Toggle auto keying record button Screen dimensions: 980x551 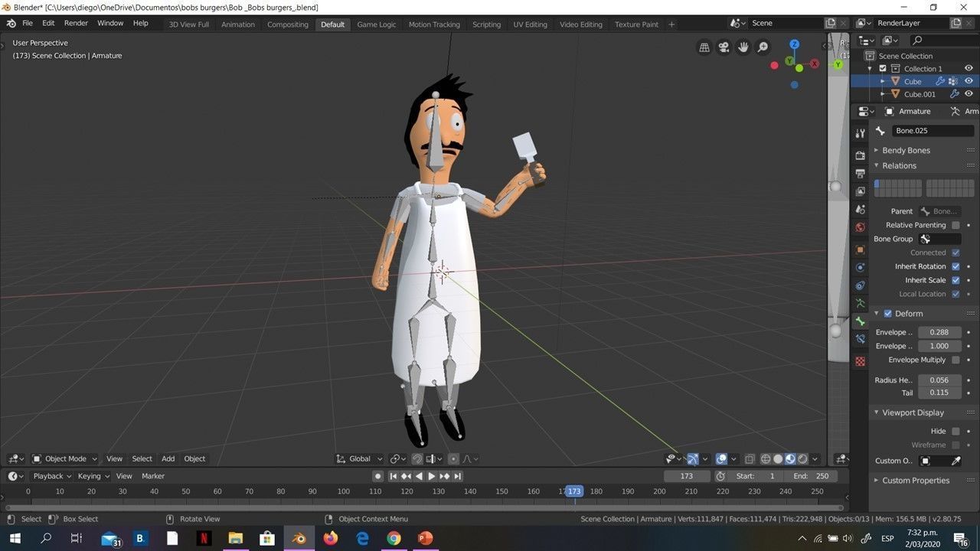point(377,476)
